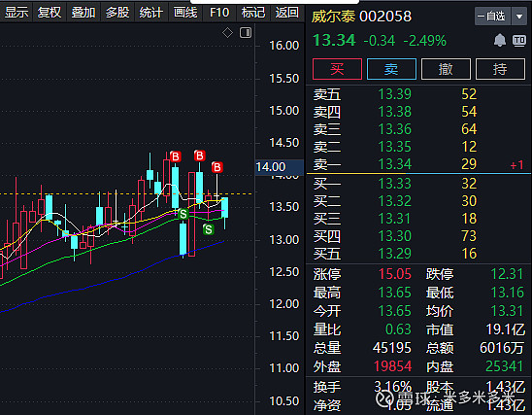Open the F10 company info
Viewport: 532px width, 415px height.
pos(219,13)
